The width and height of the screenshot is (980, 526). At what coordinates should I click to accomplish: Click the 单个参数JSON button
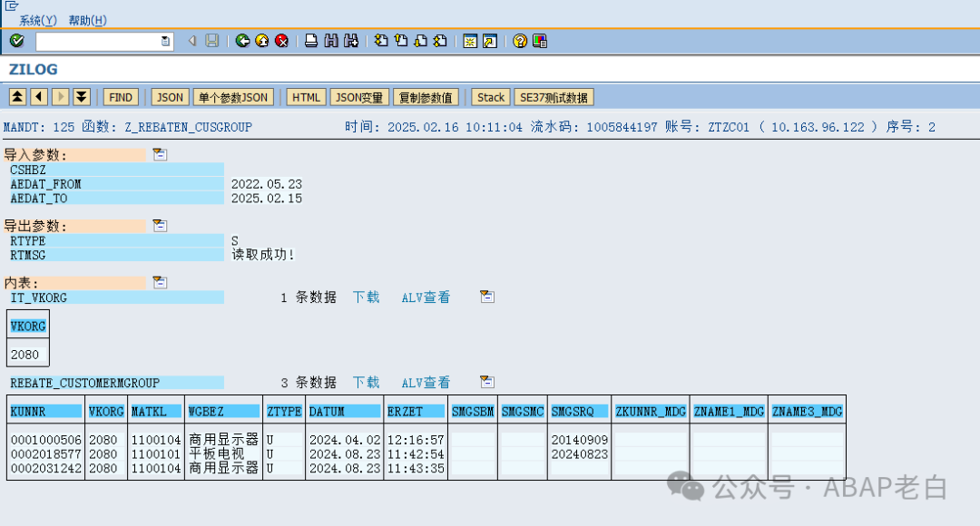pyautogui.click(x=233, y=97)
